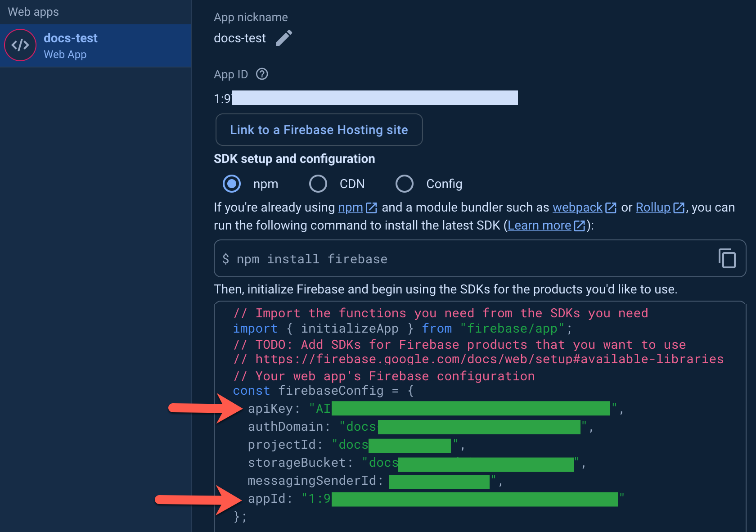Click the external link icon after Learn more
Screen dimensions: 756x532
click(x=579, y=225)
